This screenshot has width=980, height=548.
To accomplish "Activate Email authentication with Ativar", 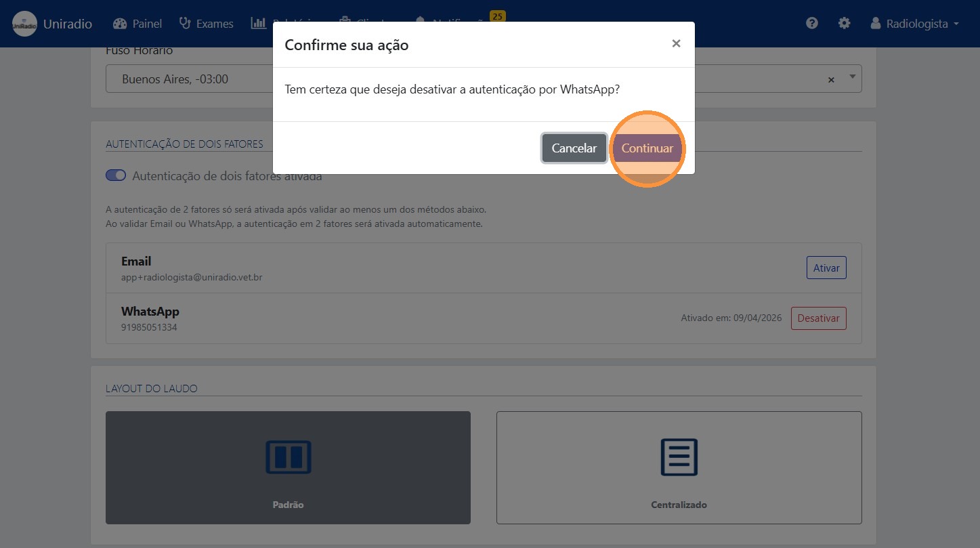I will coord(826,268).
